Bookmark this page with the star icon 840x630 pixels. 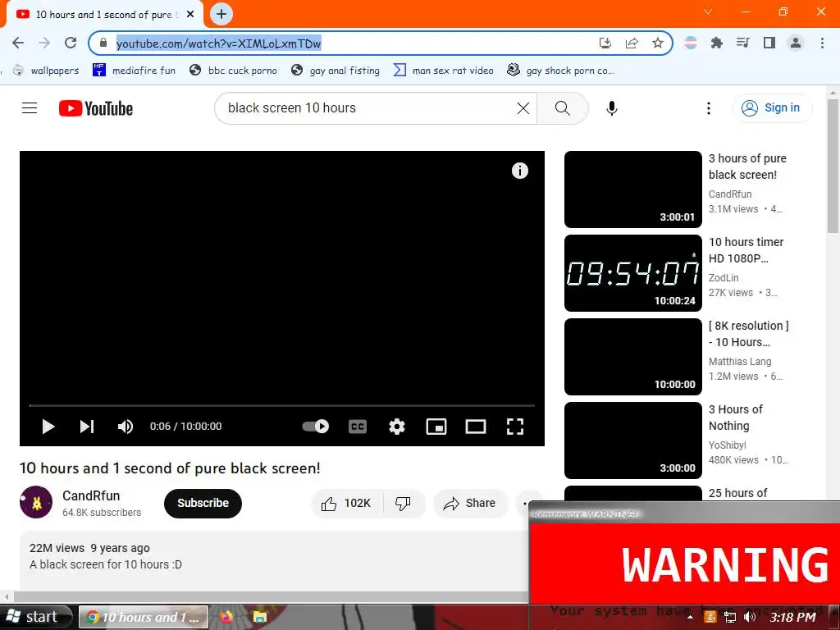coord(658,43)
